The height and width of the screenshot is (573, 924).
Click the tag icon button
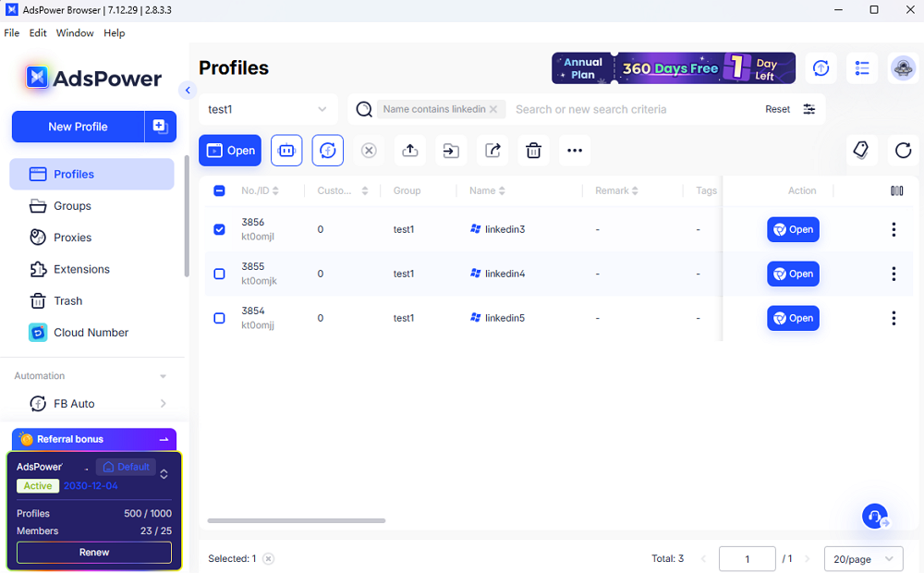pos(861,151)
